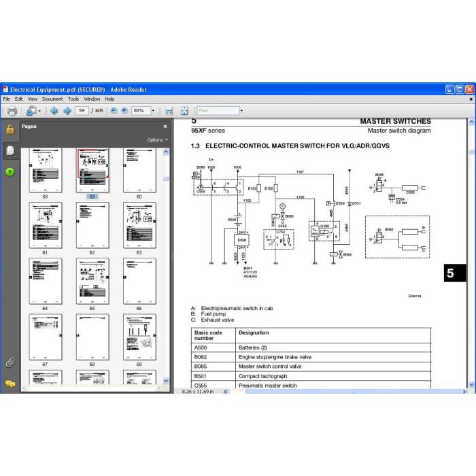Click the collaboration meeting toolbar icon

pos(31,111)
